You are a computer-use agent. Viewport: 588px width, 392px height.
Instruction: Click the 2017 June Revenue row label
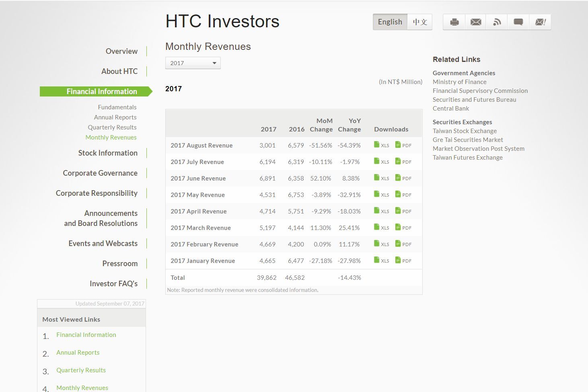(x=198, y=178)
